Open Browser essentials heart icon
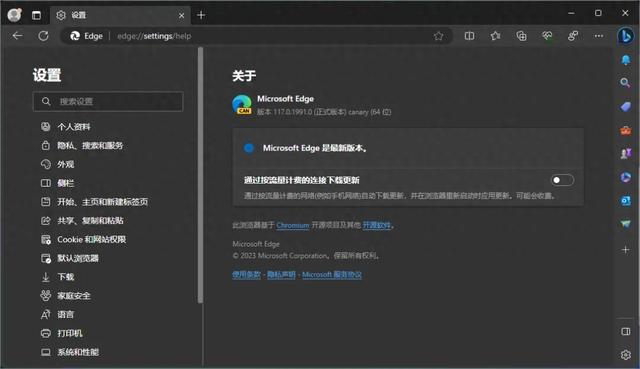 pos(547,36)
